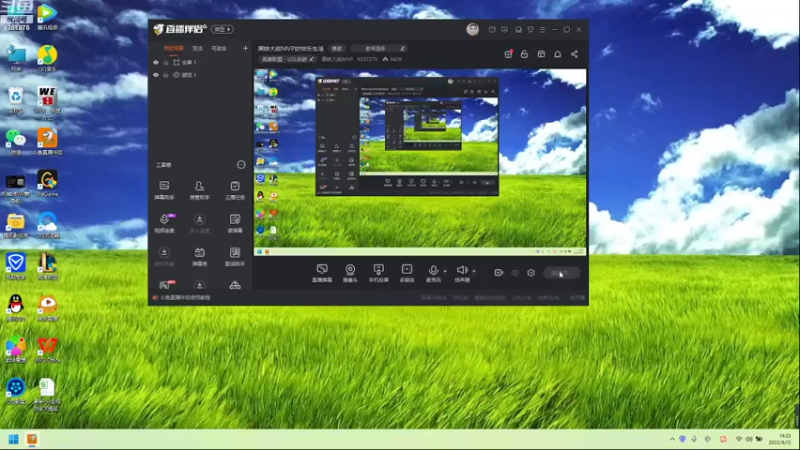
Task: Open the settings gear near the start button
Action: [531, 273]
